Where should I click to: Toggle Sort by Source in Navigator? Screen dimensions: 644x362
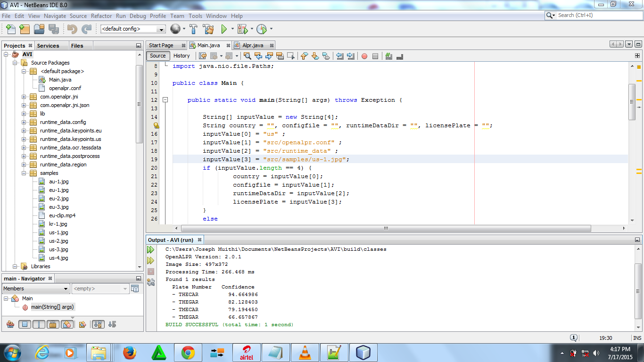112,324
